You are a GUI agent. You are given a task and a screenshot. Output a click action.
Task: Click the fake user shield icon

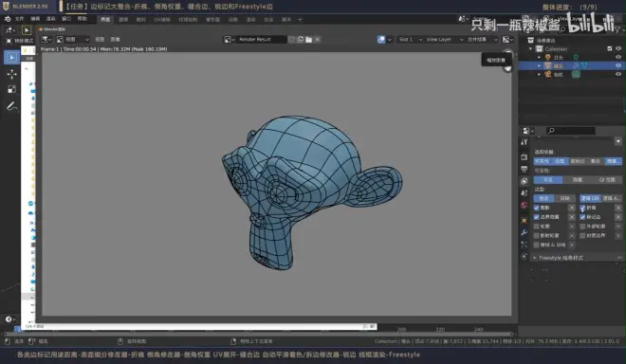coord(292,39)
